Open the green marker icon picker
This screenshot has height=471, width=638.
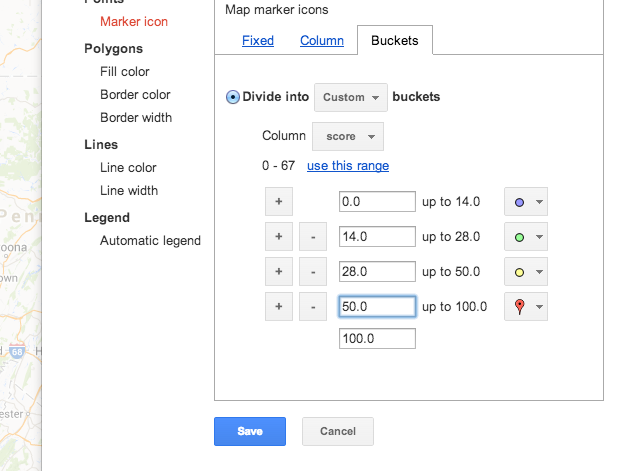click(x=526, y=237)
